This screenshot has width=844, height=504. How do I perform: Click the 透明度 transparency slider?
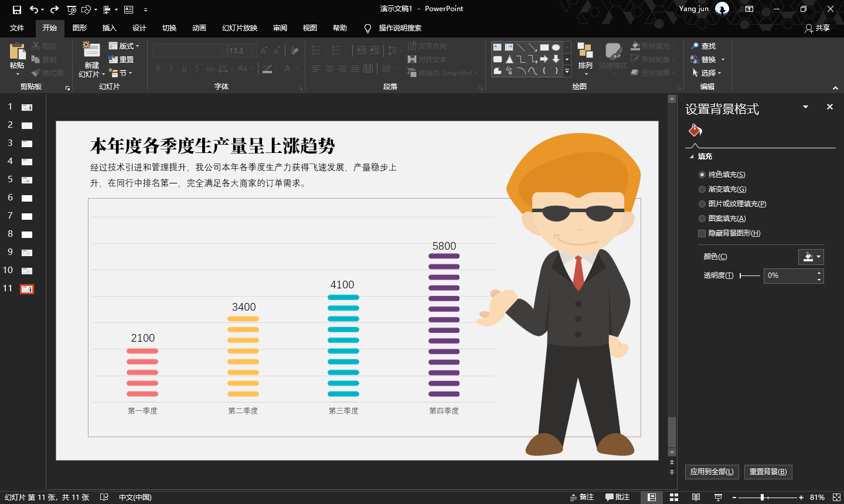tap(750, 275)
